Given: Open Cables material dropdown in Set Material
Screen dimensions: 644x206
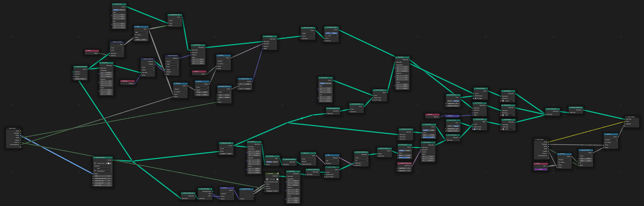Looking at the screenshot, I should tap(508, 101).
